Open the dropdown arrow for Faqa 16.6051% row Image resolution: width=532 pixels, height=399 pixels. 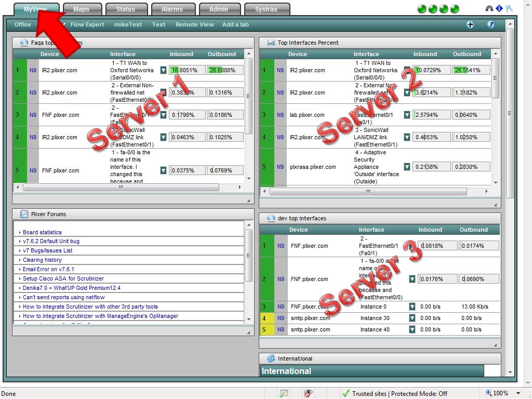tap(163, 70)
